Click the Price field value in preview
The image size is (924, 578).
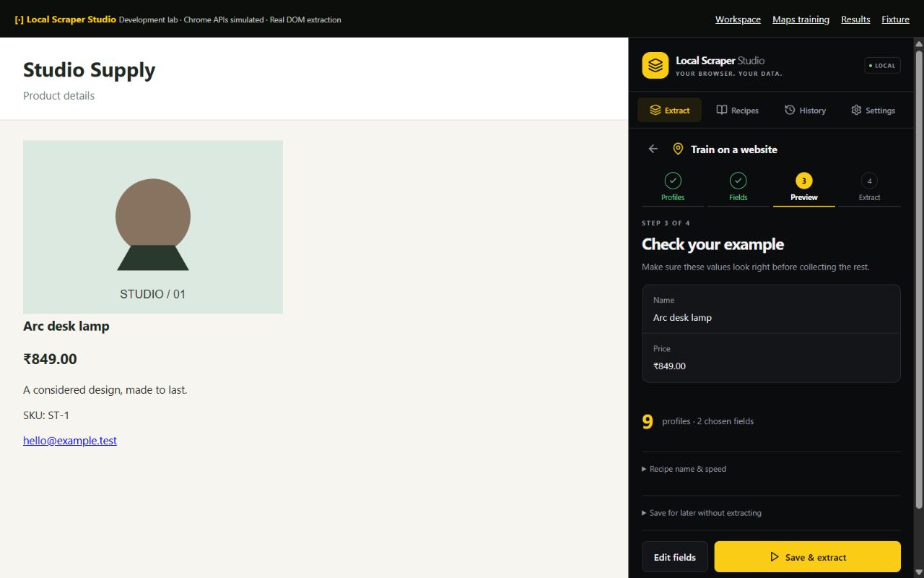[x=669, y=366]
